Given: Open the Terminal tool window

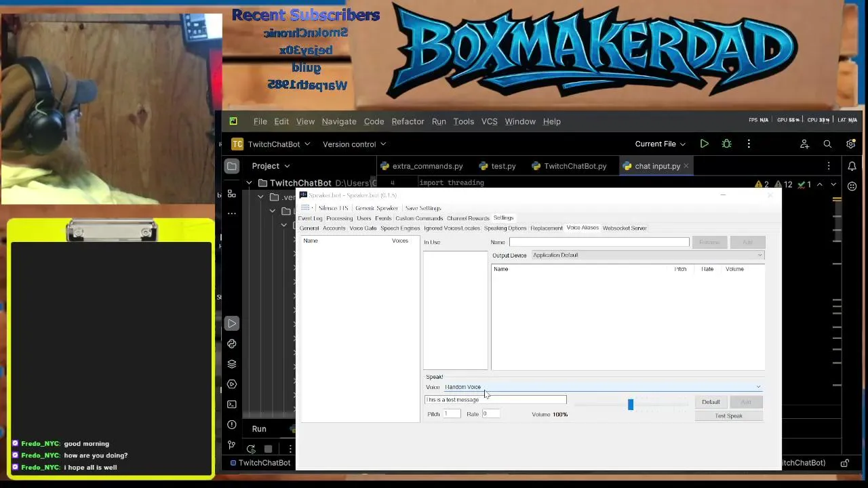Looking at the screenshot, I should pyautogui.click(x=232, y=405).
